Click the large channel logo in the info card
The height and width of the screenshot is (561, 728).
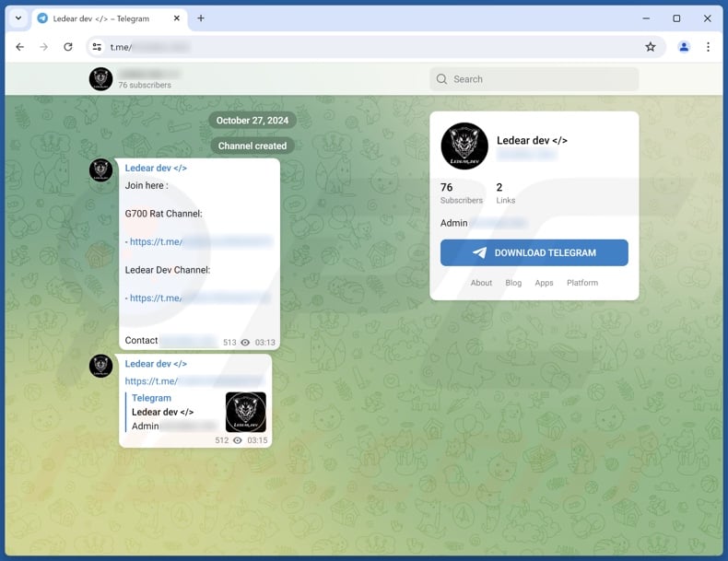tap(464, 146)
